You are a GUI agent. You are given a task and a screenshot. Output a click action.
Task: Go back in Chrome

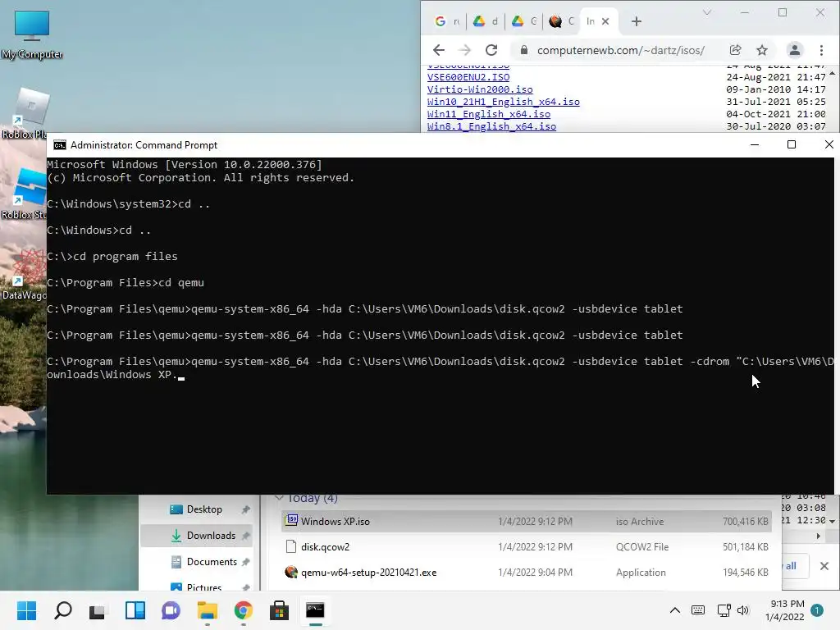439,50
